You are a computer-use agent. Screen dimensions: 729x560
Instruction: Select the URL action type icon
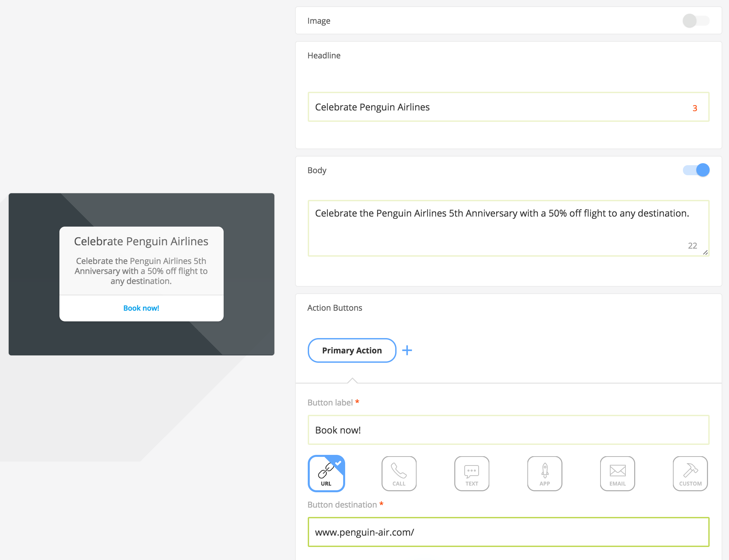326,473
